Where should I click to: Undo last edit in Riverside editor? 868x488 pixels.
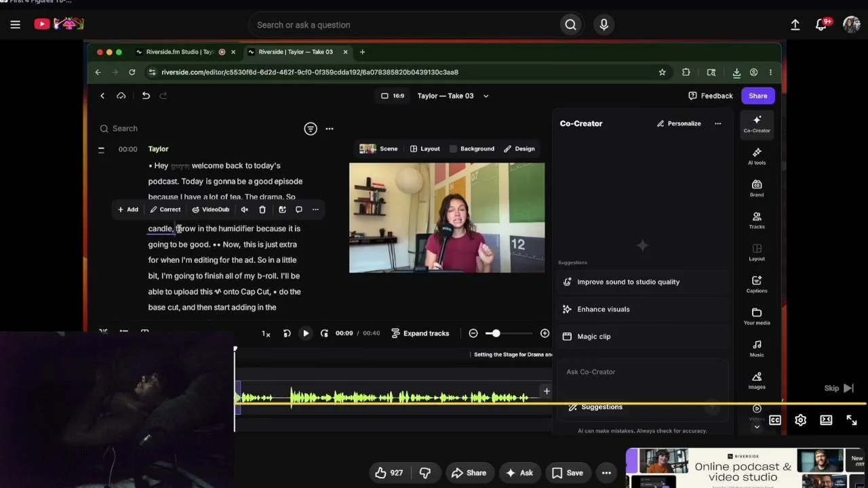point(146,96)
